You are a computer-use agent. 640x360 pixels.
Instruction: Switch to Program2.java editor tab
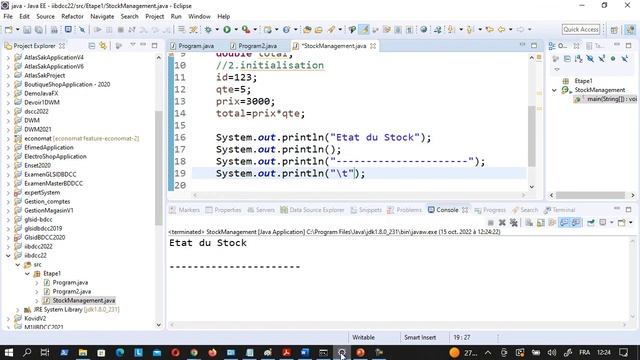click(x=257, y=46)
